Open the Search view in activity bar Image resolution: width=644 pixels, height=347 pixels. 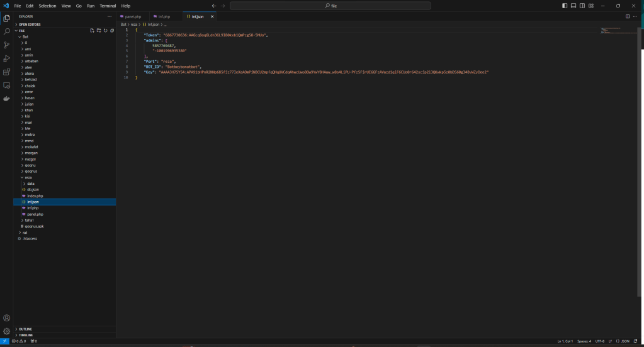pos(7,31)
